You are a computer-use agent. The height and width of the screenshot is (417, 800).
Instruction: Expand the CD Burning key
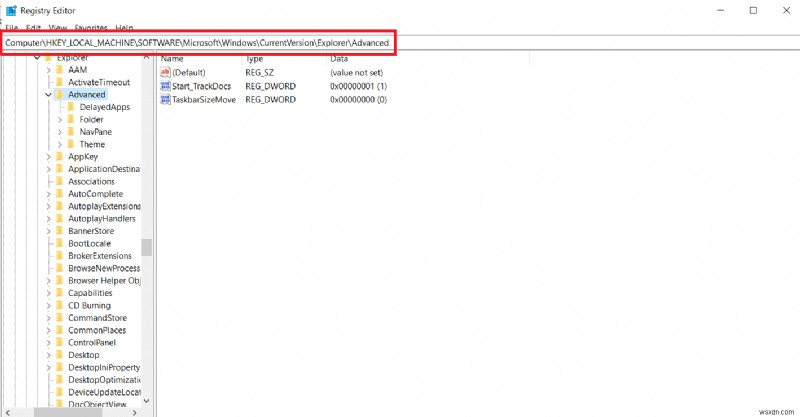(x=48, y=305)
